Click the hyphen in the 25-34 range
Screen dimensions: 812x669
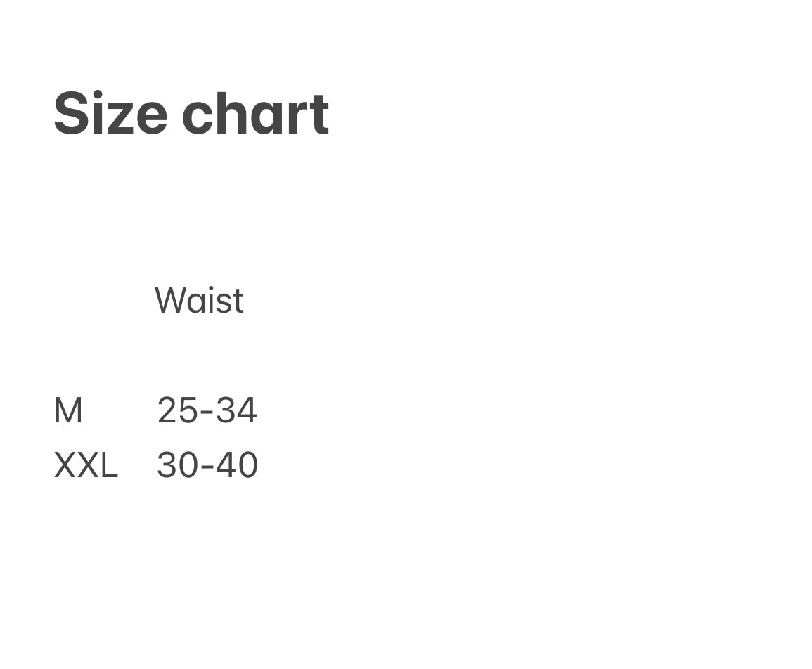pos(207,413)
